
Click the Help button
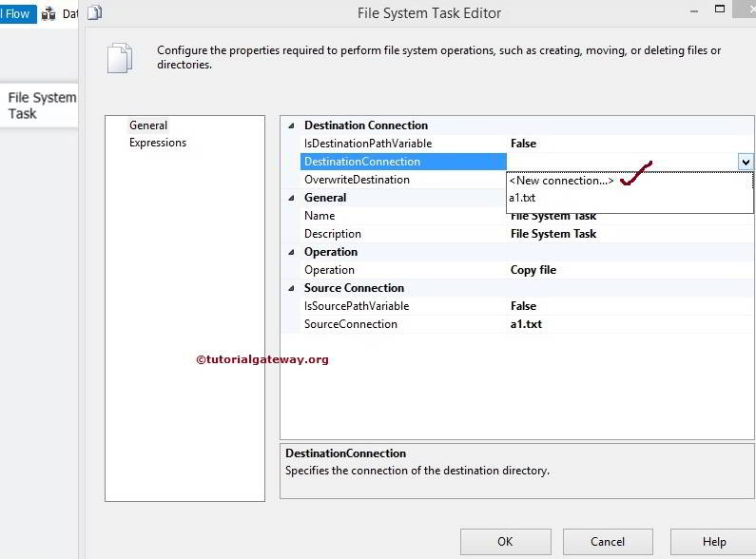coord(714,542)
